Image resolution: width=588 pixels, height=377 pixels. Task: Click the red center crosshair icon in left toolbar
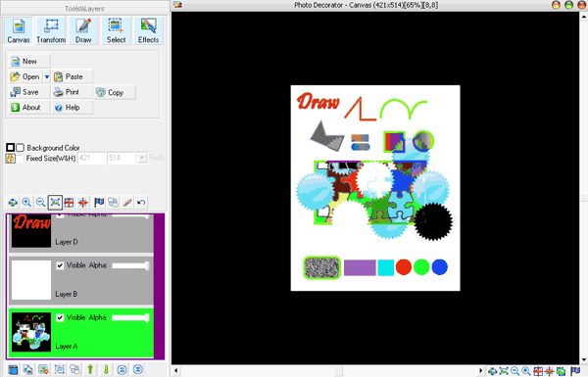coord(83,203)
